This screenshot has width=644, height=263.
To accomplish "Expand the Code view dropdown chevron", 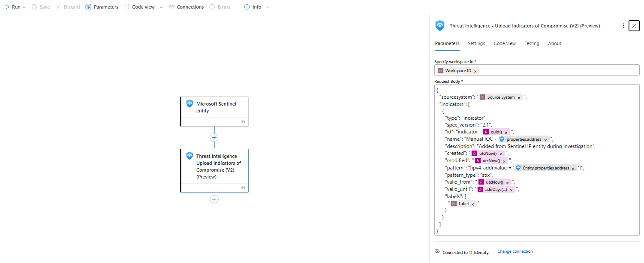I will point(161,7).
